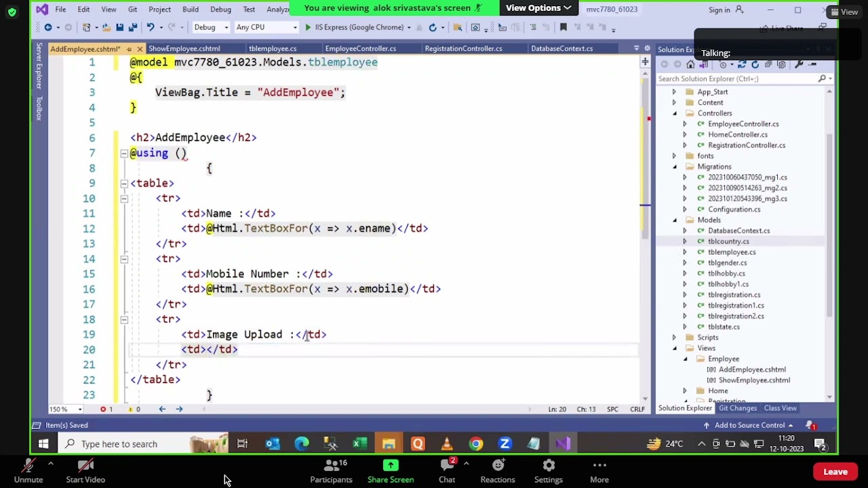Open Zoom More options
This screenshot has height=488, width=868.
[599, 471]
